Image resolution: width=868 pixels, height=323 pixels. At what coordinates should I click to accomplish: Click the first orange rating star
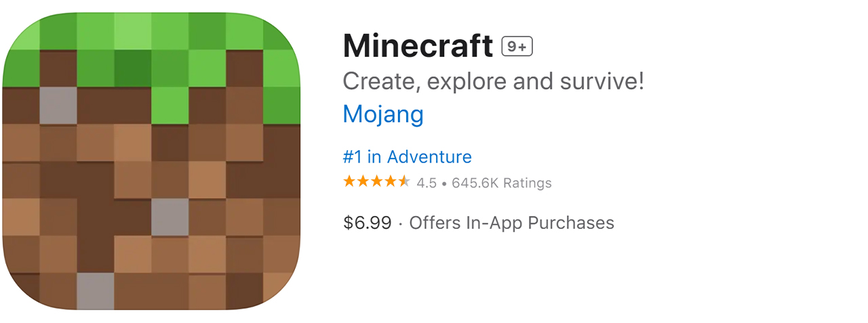click(349, 181)
